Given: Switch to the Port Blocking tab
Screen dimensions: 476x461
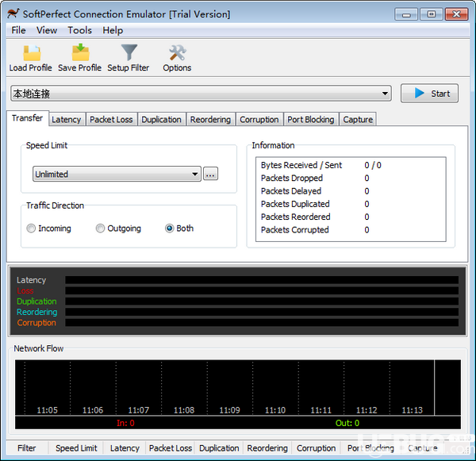Looking at the screenshot, I should pyautogui.click(x=310, y=119).
